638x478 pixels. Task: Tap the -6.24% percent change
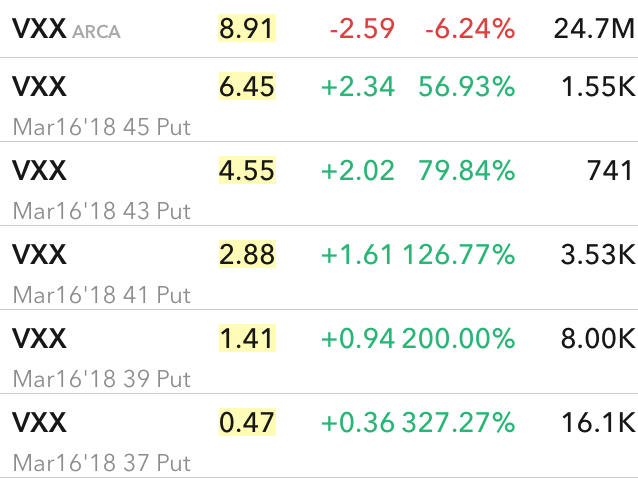470,29
